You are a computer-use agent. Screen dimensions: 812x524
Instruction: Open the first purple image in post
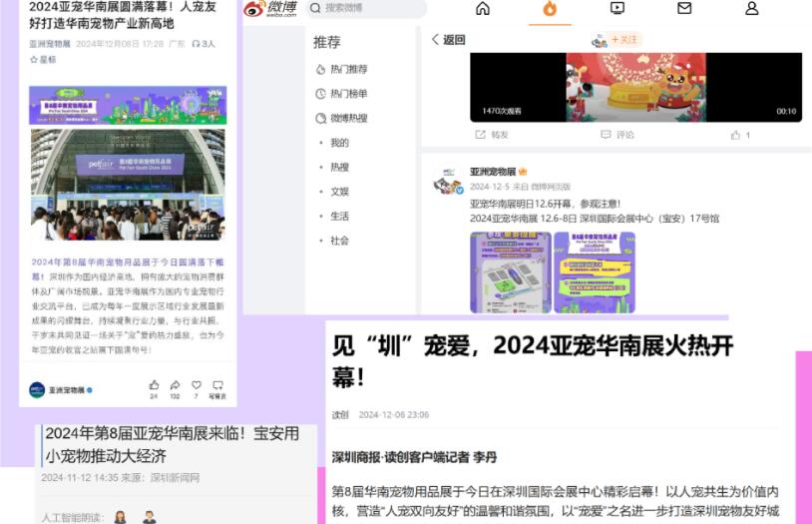tap(510, 272)
